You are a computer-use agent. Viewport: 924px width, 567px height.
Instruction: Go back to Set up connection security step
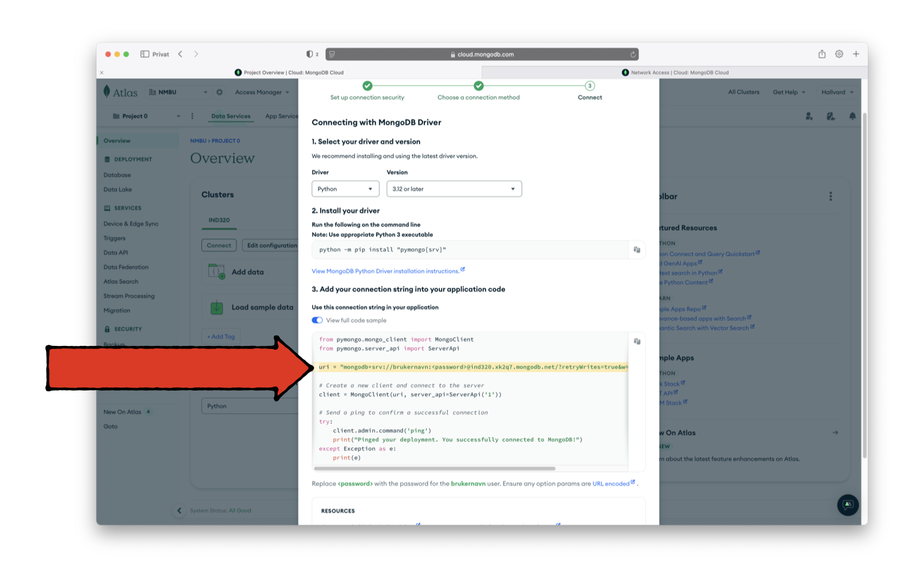click(367, 91)
